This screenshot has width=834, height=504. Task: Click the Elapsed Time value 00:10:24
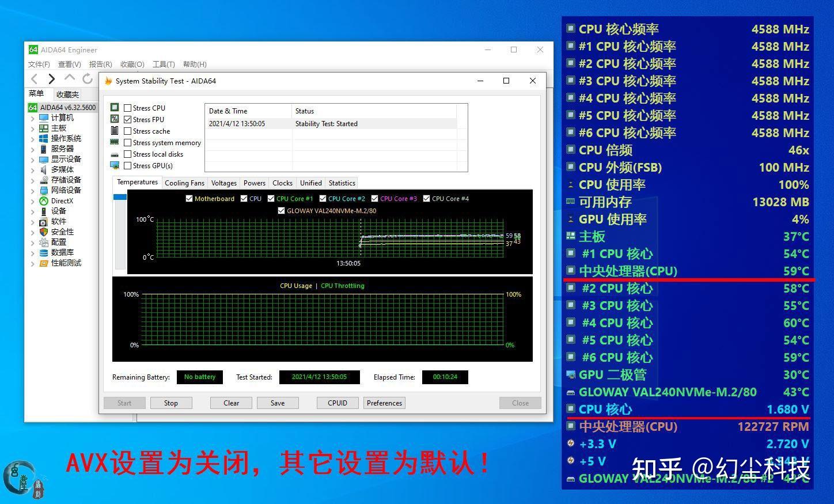click(445, 377)
